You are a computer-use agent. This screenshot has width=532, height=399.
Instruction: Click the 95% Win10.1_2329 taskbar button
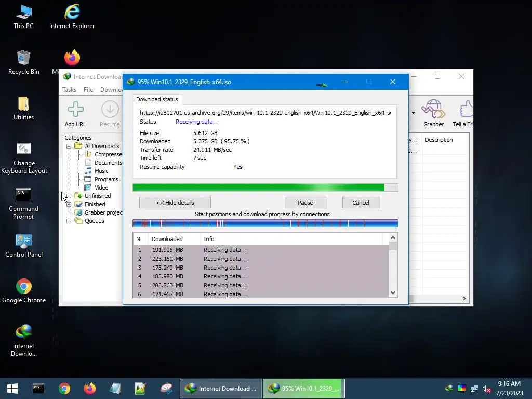pyautogui.click(x=304, y=389)
